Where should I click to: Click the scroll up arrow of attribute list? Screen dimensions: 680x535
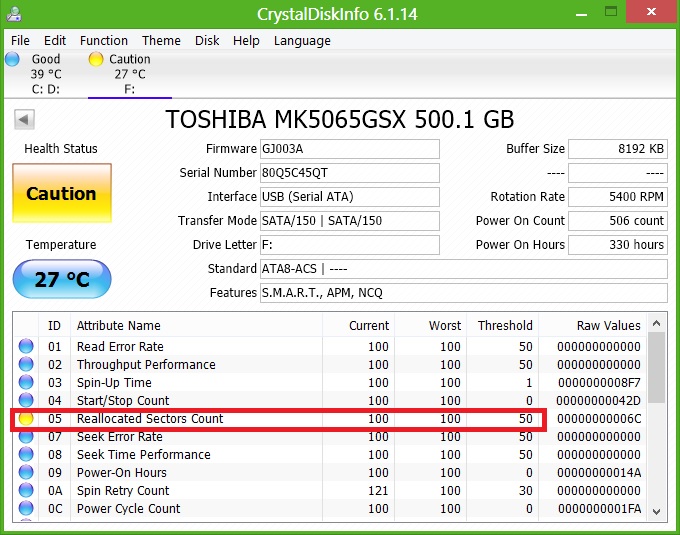(657, 323)
